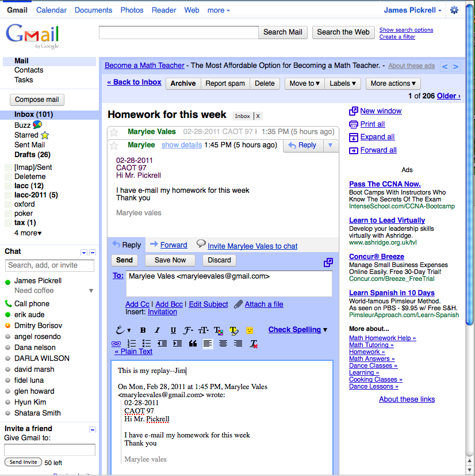Center-align the reply text

tap(223, 344)
